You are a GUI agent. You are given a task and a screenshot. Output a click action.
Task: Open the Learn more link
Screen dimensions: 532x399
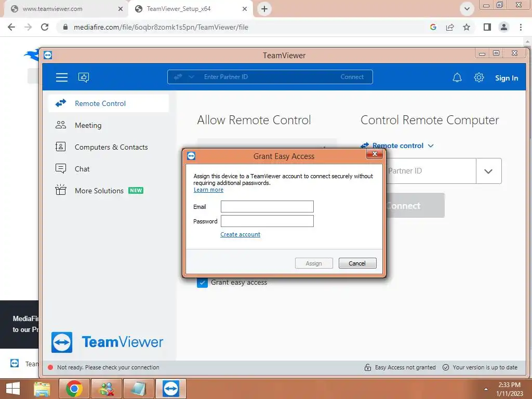[x=208, y=190]
